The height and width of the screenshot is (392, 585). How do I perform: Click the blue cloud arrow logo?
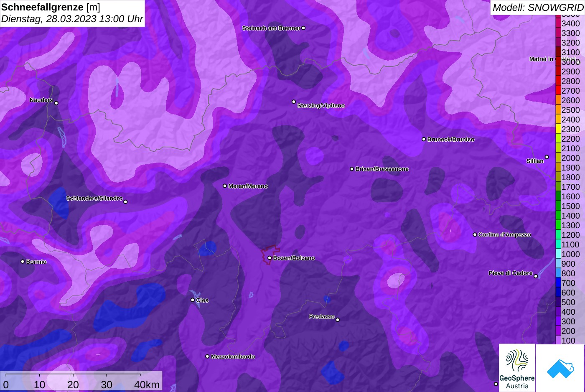click(x=560, y=369)
